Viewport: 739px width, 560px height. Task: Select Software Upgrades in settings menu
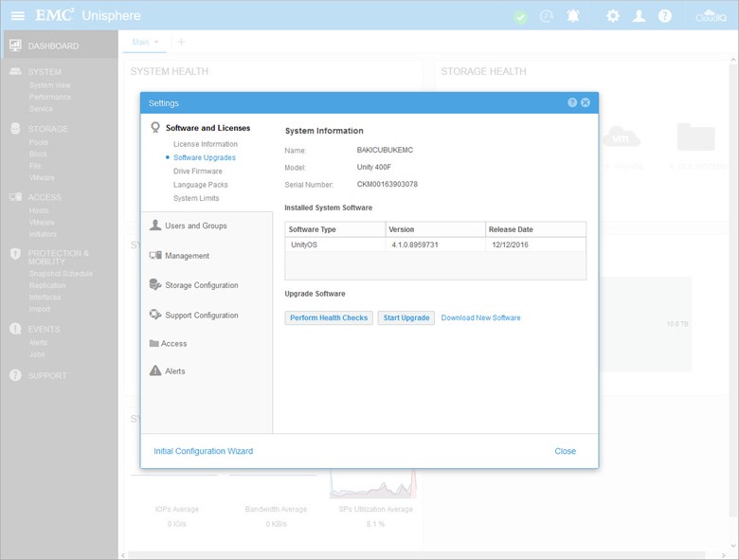click(204, 157)
